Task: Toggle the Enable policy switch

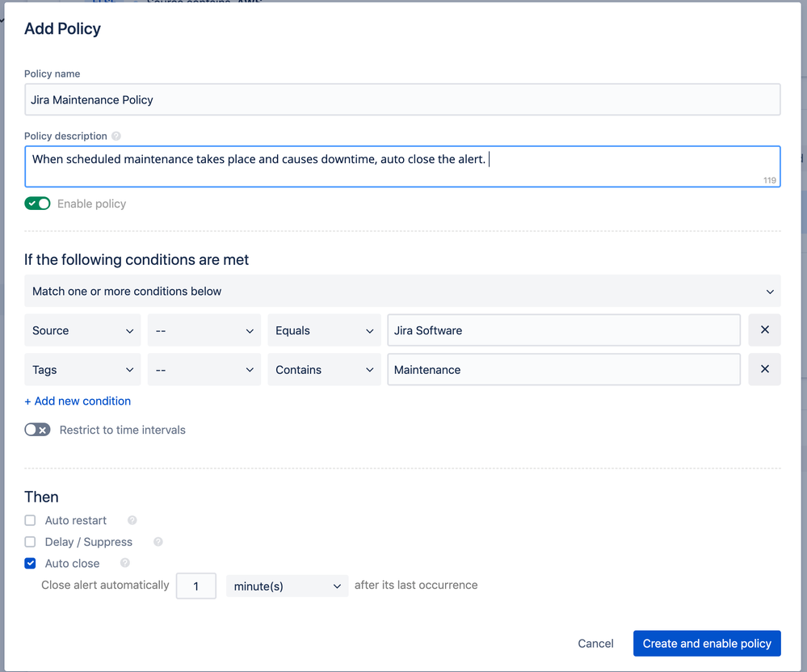Action: coord(38,204)
